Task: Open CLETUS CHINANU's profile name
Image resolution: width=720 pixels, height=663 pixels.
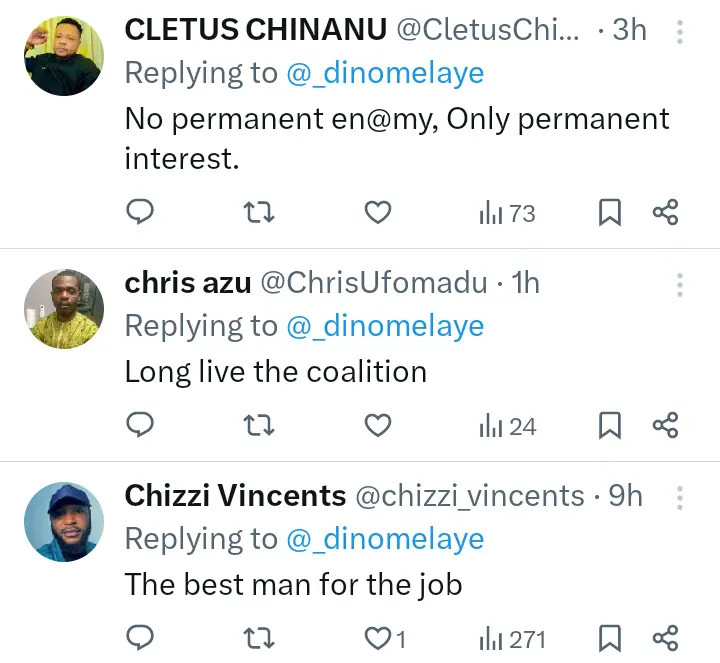Action: [x=256, y=30]
